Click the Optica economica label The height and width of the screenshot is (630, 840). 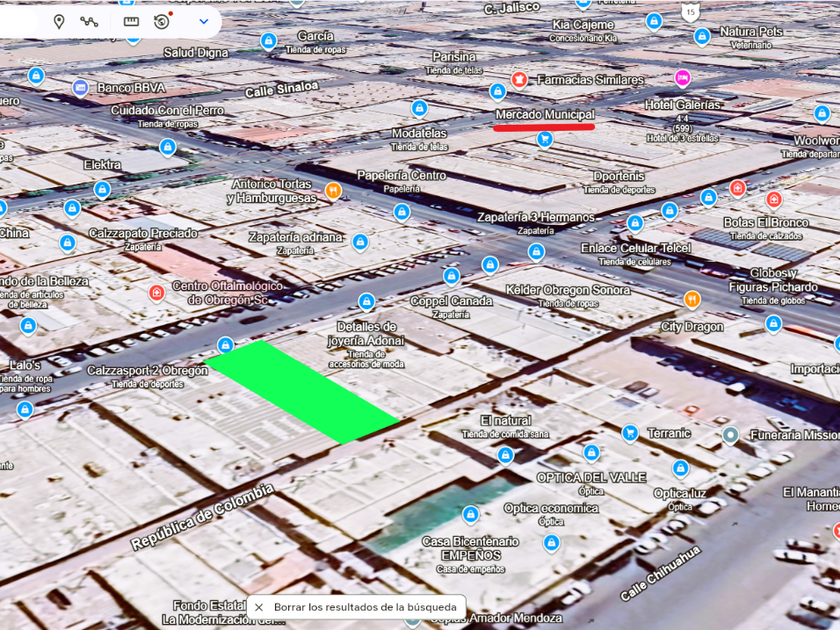pyautogui.click(x=551, y=508)
